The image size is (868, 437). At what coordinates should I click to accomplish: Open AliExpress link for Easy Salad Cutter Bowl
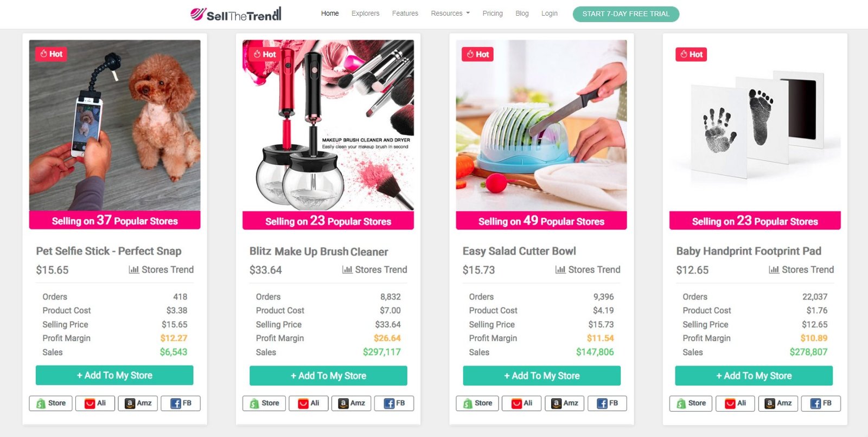pyautogui.click(x=522, y=403)
